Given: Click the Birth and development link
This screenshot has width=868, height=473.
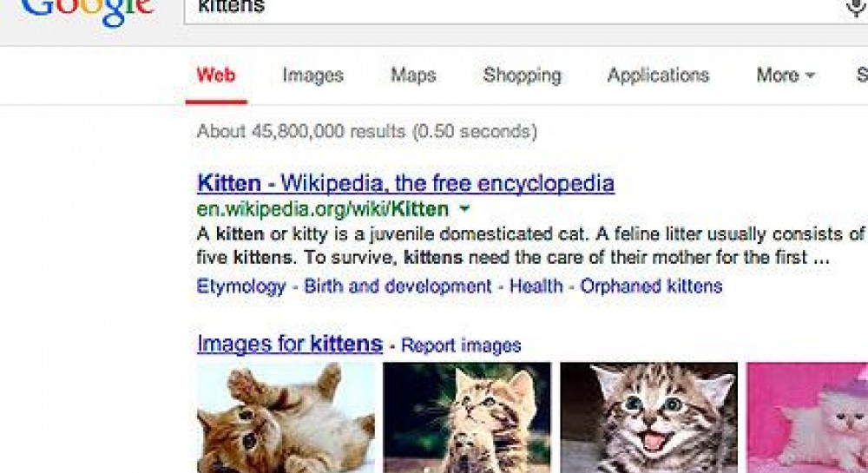Looking at the screenshot, I should pos(398,286).
